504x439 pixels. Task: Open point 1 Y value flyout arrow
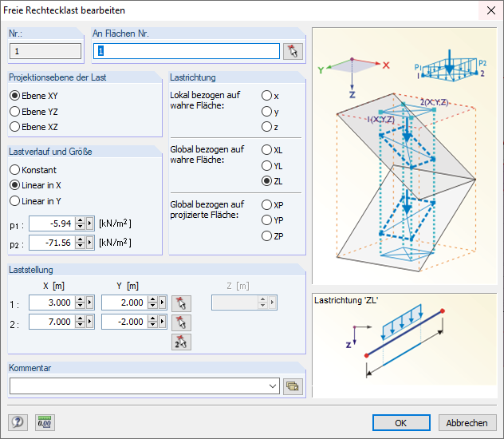(163, 303)
